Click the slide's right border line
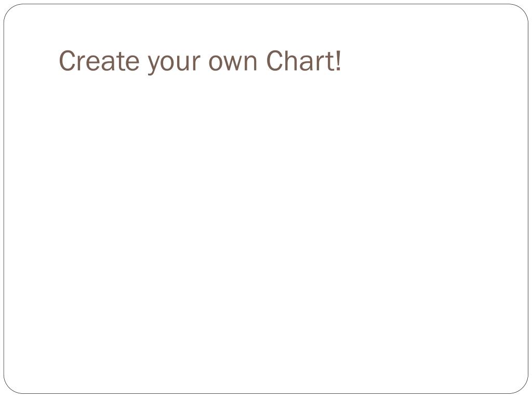532x399 pixels. [528, 199]
